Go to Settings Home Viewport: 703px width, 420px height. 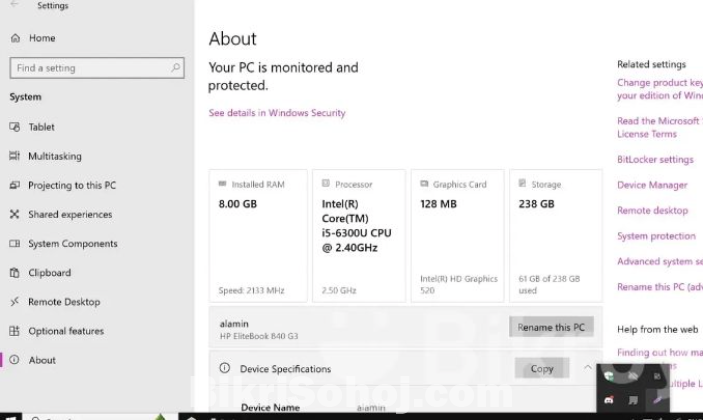pyautogui.click(x=41, y=38)
